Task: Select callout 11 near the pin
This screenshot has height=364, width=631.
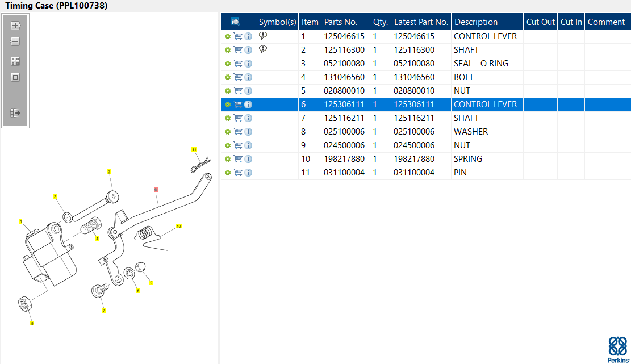Action: point(194,149)
